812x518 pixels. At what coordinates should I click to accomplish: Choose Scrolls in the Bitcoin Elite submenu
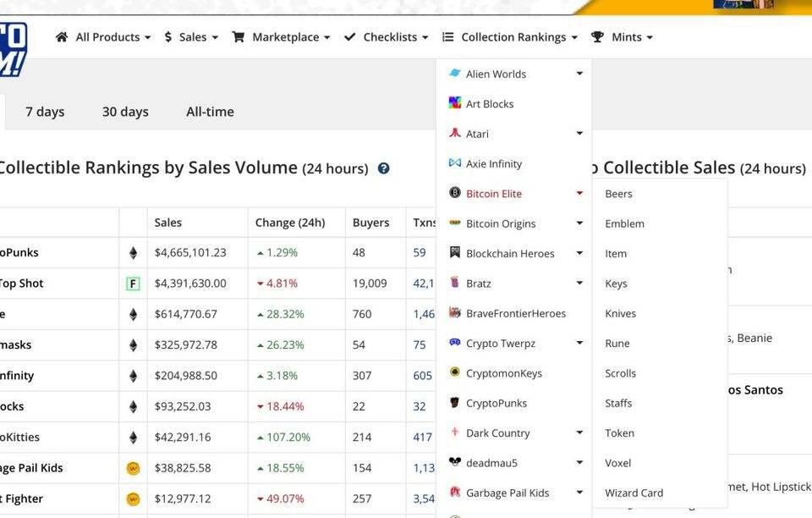620,373
